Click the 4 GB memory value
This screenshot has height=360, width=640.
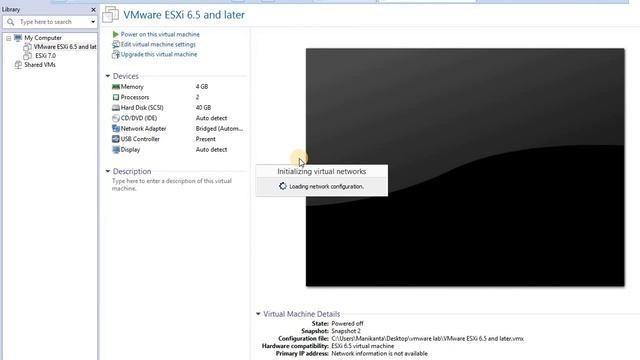click(x=202, y=87)
